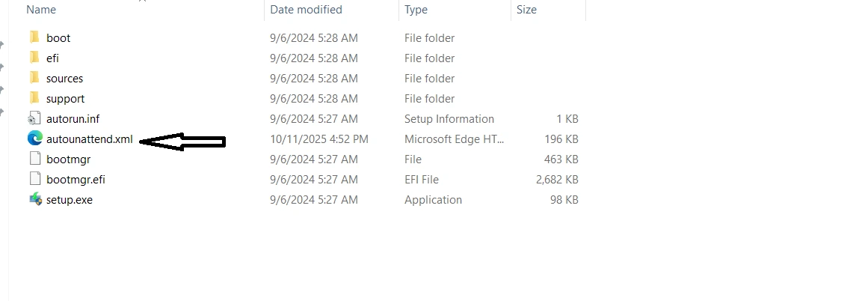Select the support folder name
868x301 pixels.
pos(65,99)
